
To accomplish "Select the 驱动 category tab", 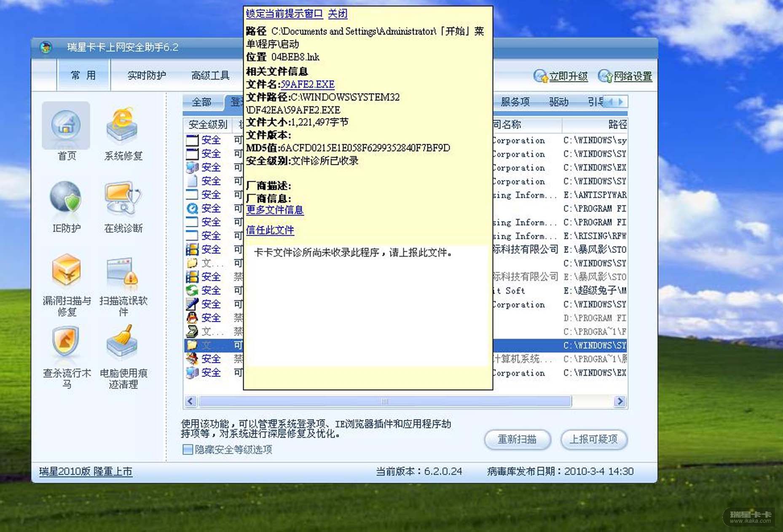I will (559, 102).
